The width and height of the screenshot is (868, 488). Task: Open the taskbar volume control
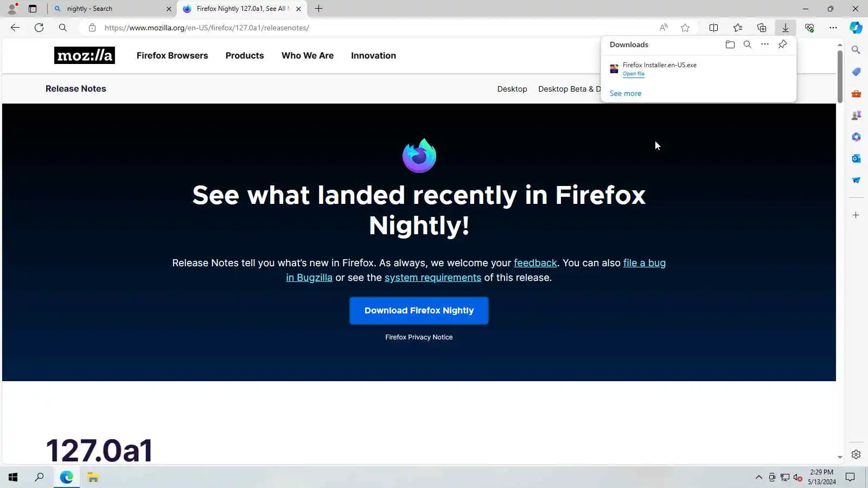click(797, 477)
